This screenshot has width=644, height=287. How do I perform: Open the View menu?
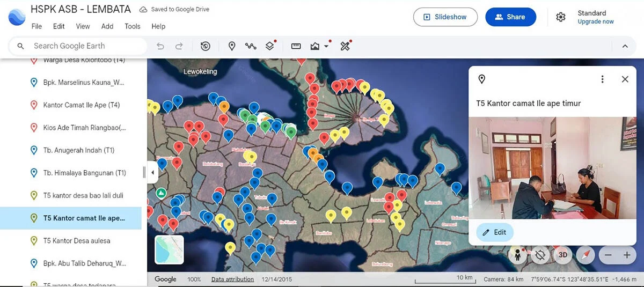tap(83, 26)
